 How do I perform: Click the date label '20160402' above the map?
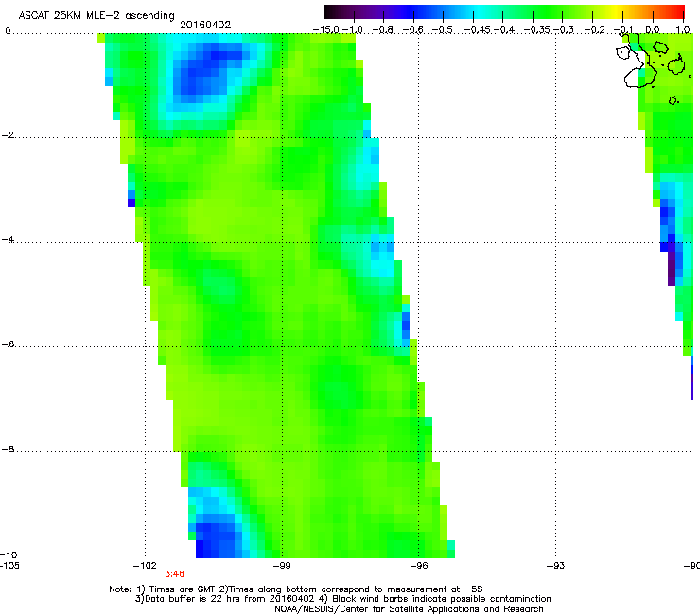(x=205, y=25)
